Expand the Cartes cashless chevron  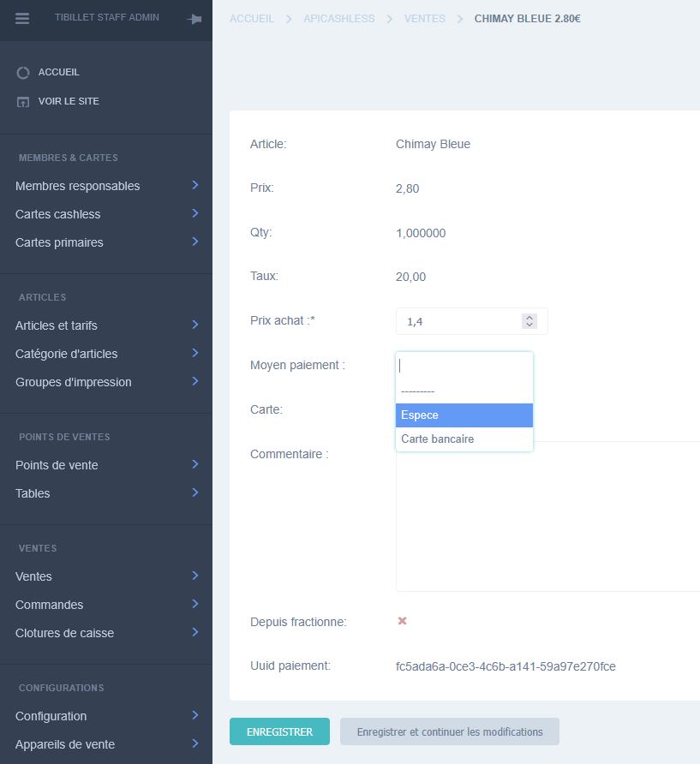pos(195,214)
